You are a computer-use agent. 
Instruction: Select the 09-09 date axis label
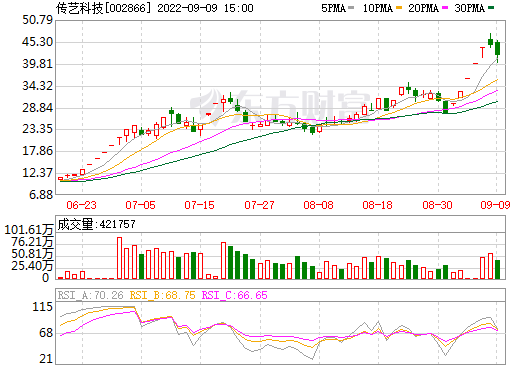pyautogui.click(x=495, y=205)
